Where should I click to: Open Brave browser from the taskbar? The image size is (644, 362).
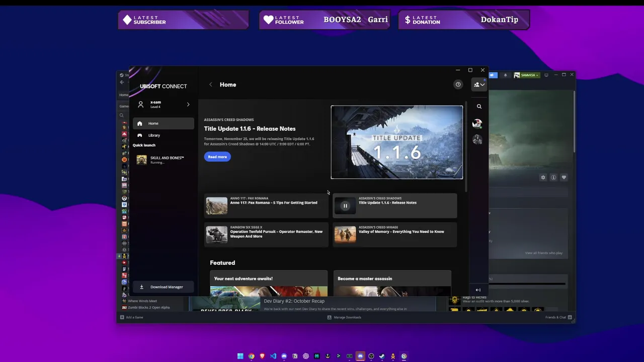point(262,356)
